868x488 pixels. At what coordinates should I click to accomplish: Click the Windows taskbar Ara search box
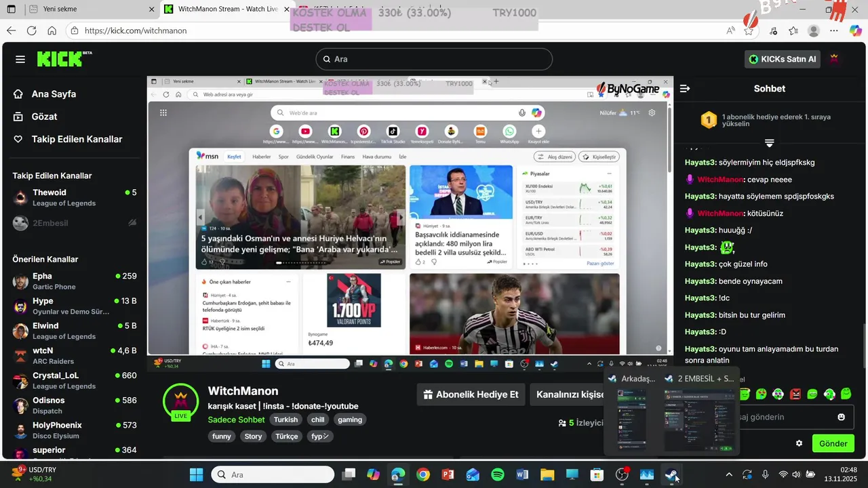click(273, 474)
